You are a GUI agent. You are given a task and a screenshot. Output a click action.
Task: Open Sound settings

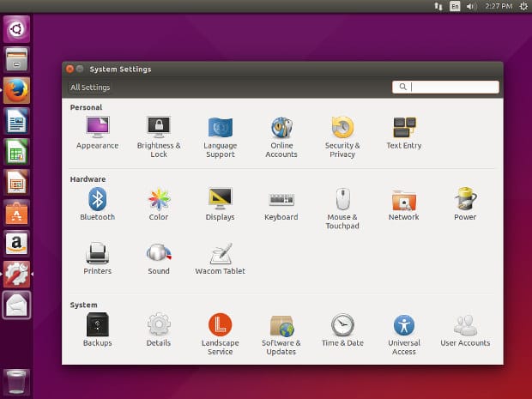[x=159, y=258]
